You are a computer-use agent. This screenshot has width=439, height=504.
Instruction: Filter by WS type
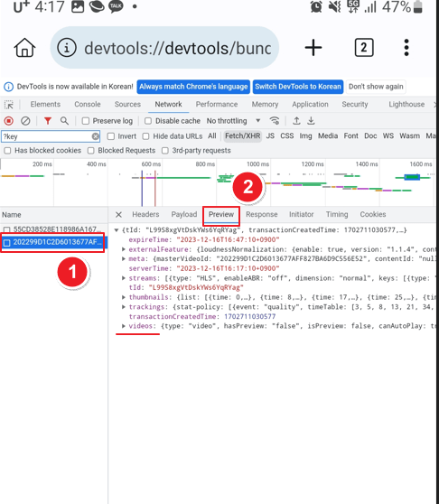point(388,136)
